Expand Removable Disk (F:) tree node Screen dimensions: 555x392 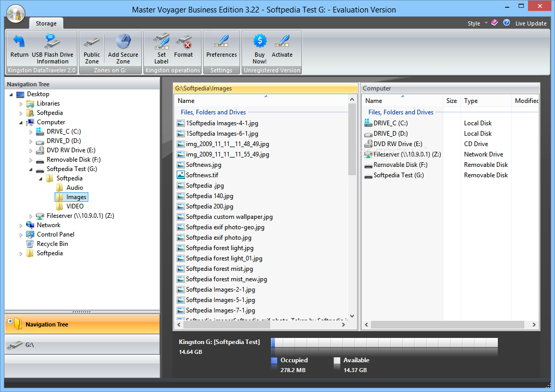pyautogui.click(x=31, y=160)
